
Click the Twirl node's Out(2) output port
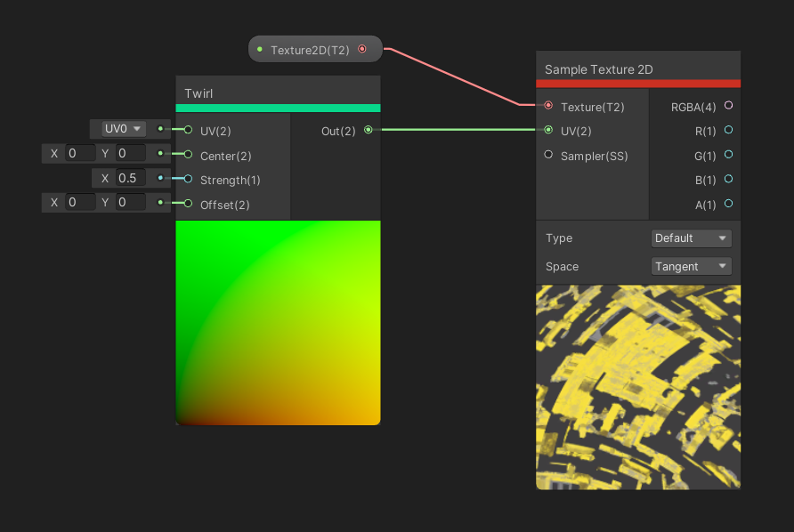[368, 130]
